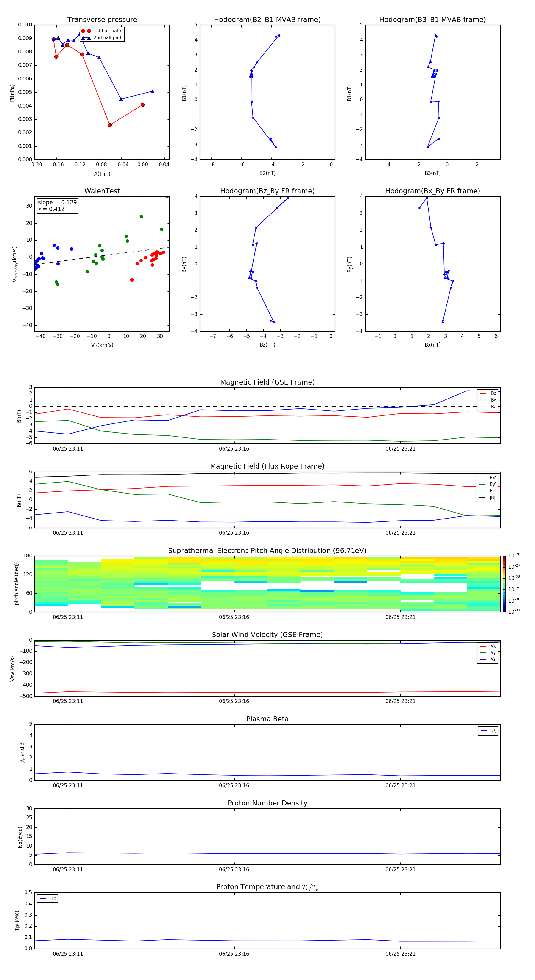Image resolution: width=535 pixels, height=980 pixels.
Task: Click the "A(T·m)" x-axis label
Action: (x=102, y=173)
